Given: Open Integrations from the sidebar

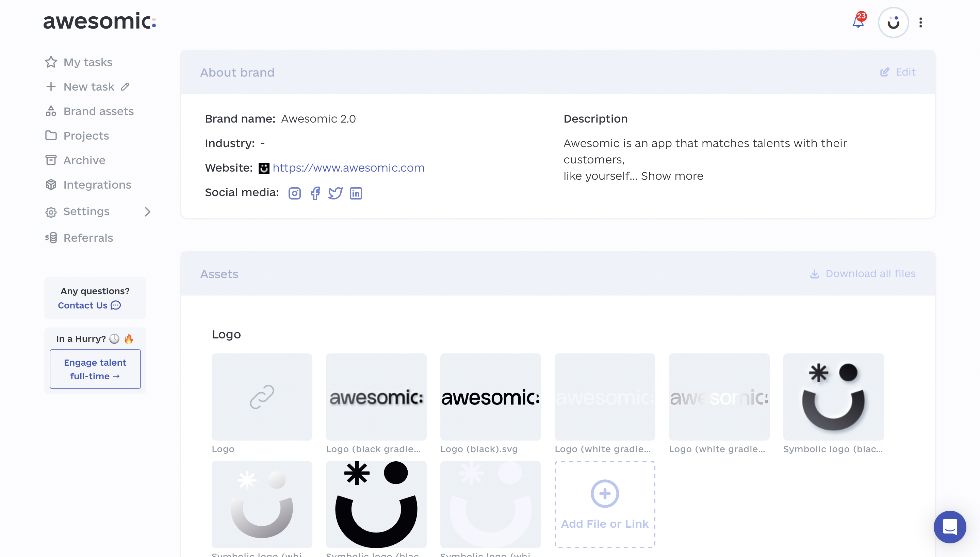Looking at the screenshot, I should click(97, 185).
